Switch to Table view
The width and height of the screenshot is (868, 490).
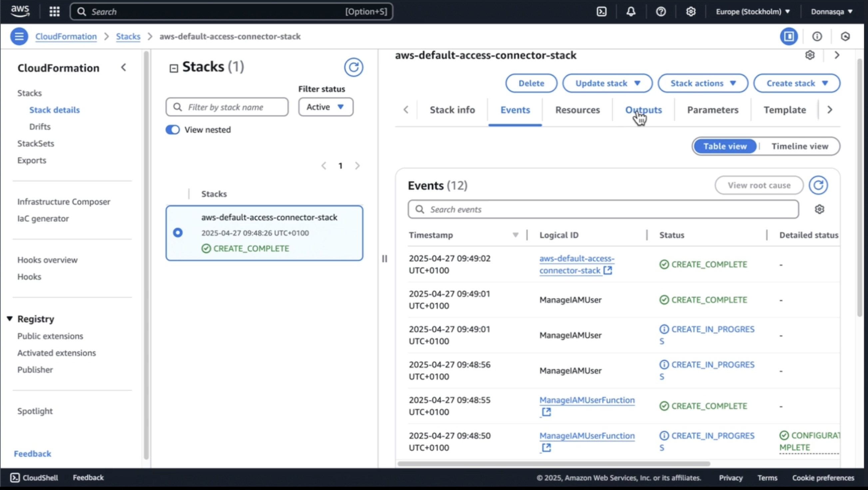click(725, 146)
